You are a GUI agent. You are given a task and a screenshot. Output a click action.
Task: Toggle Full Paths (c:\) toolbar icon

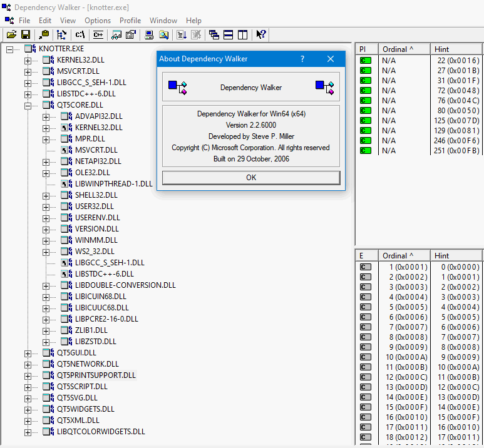point(80,34)
